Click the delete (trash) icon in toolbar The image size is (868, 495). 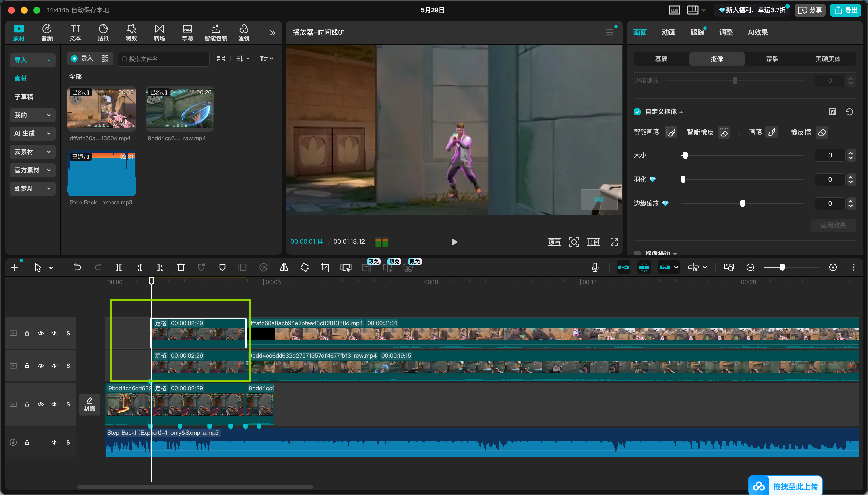(x=181, y=267)
